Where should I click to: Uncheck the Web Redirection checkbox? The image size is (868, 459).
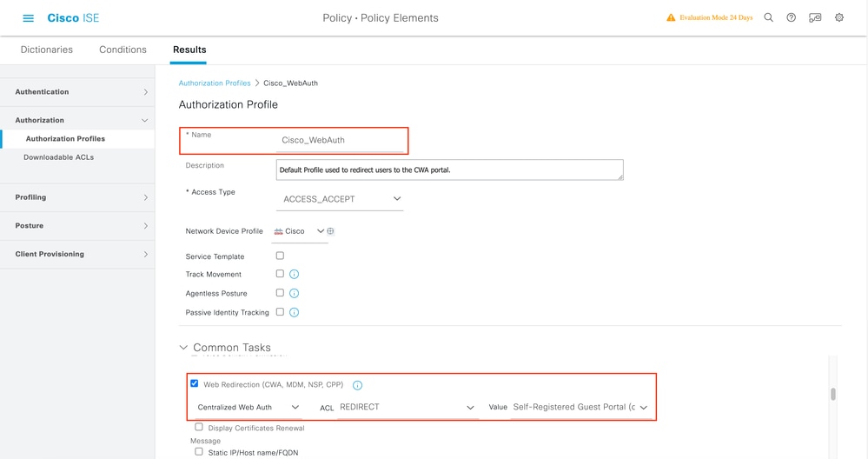(x=194, y=384)
